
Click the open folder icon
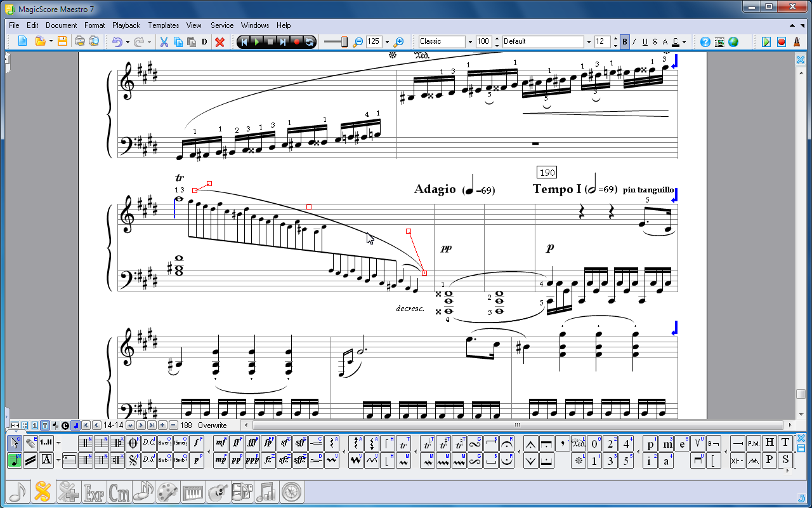(40, 42)
